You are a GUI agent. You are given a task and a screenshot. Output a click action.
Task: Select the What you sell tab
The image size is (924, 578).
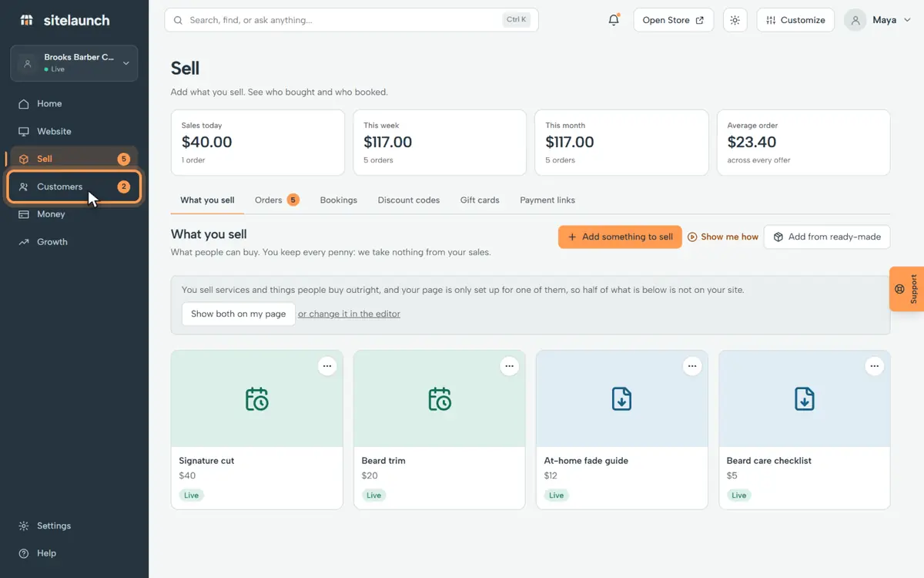pyautogui.click(x=207, y=200)
